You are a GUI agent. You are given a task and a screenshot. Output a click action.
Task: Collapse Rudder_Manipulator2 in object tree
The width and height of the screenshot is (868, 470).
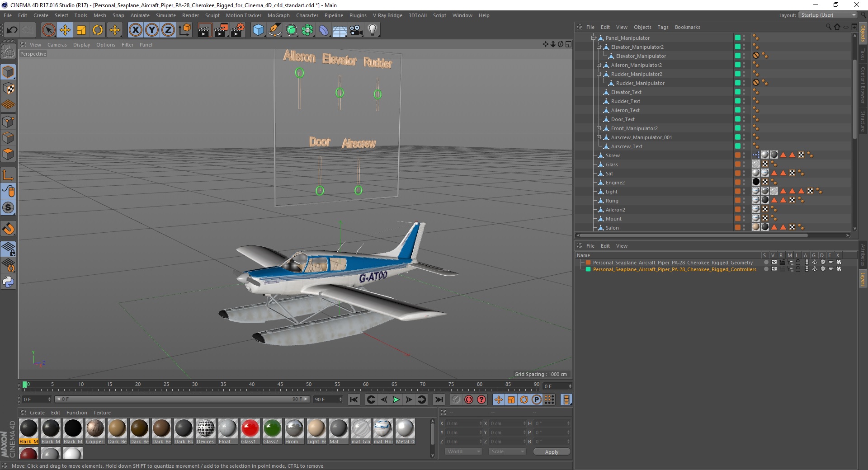coord(599,74)
